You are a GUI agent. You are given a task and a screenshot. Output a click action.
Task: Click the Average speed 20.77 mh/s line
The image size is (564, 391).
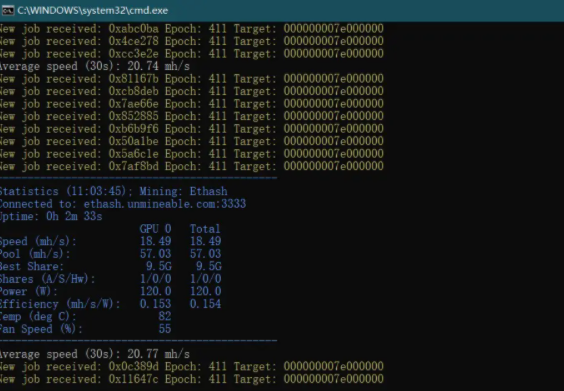(94, 354)
